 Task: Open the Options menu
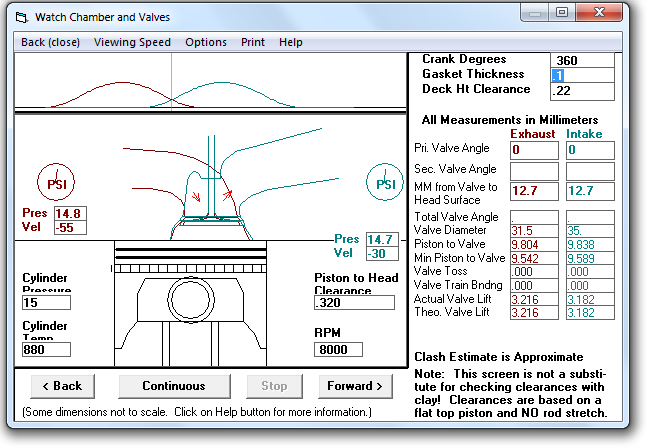tap(206, 42)
